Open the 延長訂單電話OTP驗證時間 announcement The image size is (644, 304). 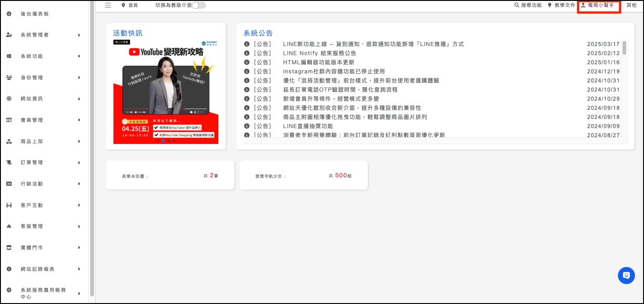(x=340, y=90)
